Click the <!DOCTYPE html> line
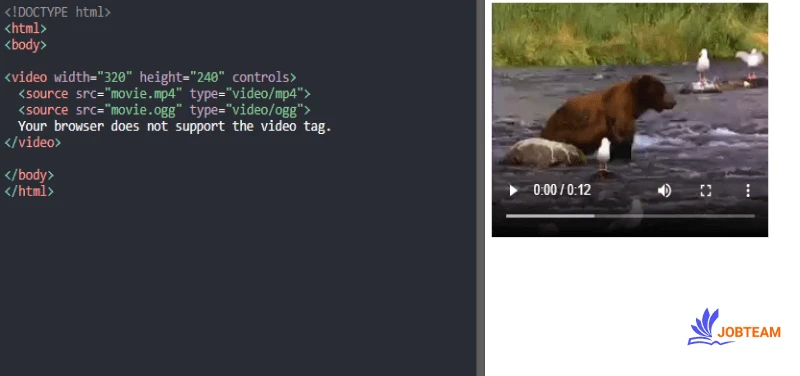800x376 pixels. pyautogui.click(x=57, y=12)
